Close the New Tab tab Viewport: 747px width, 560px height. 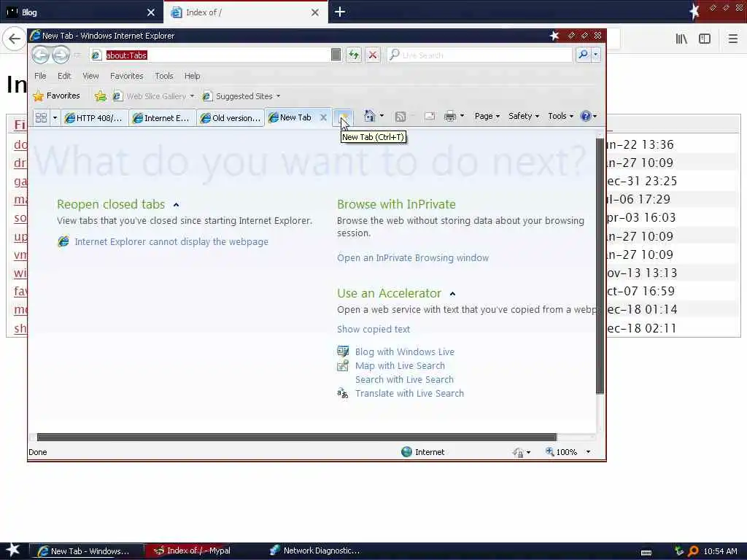click(323, 117)
